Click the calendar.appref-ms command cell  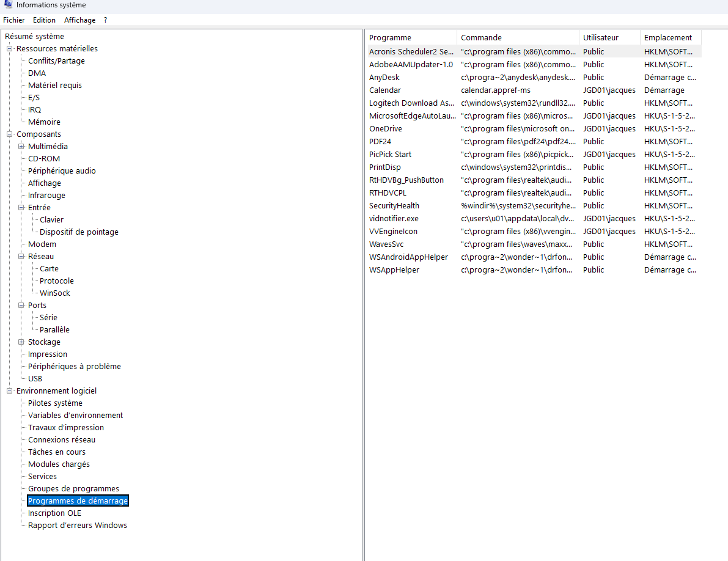495,90
